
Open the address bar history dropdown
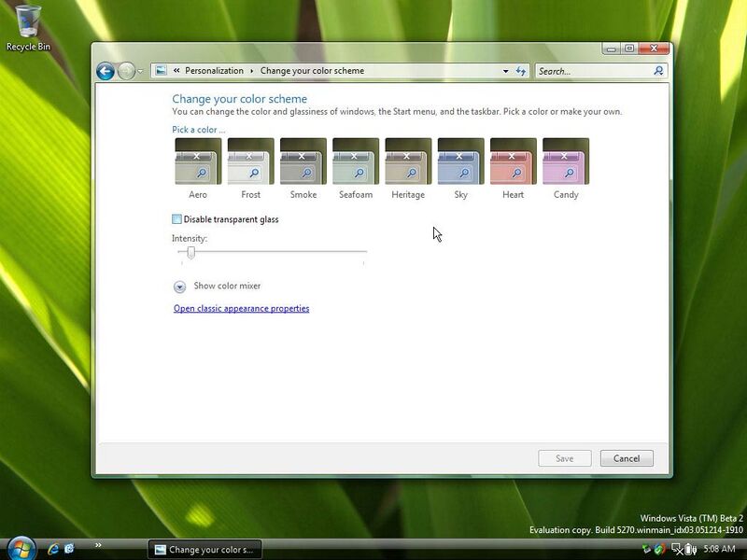[x=506, y=71]
